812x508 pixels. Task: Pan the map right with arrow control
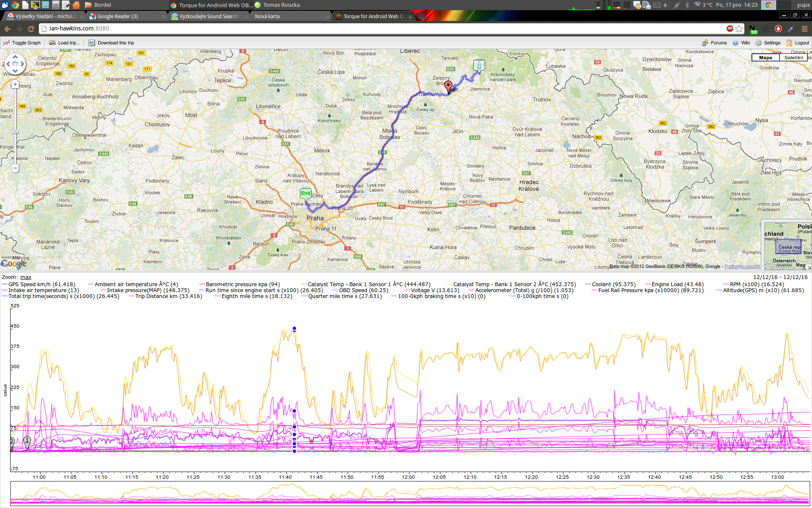(22, 64)
